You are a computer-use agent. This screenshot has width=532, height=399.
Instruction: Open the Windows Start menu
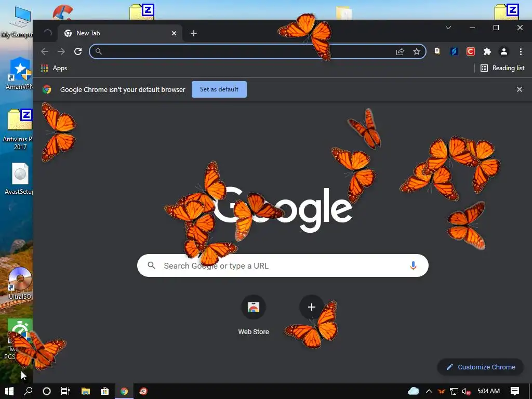pos(9,391)
